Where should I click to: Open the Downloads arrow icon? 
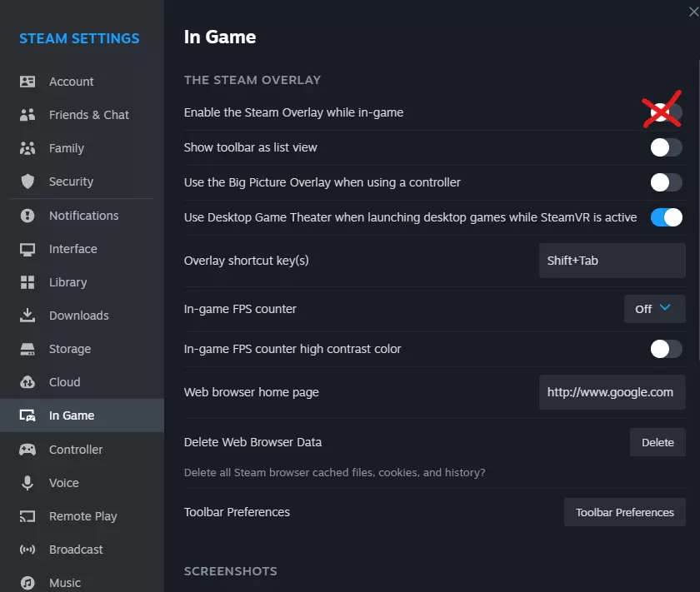point(27,316)
